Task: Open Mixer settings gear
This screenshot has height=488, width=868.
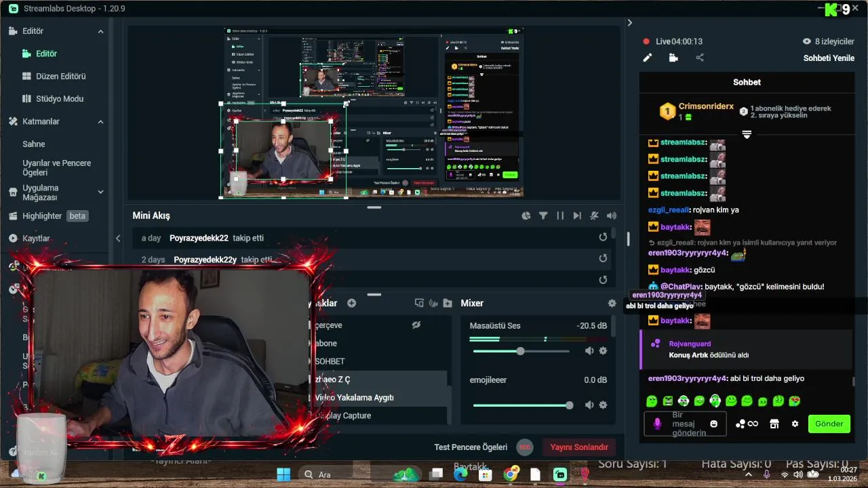Action: (x=612, y=304)
